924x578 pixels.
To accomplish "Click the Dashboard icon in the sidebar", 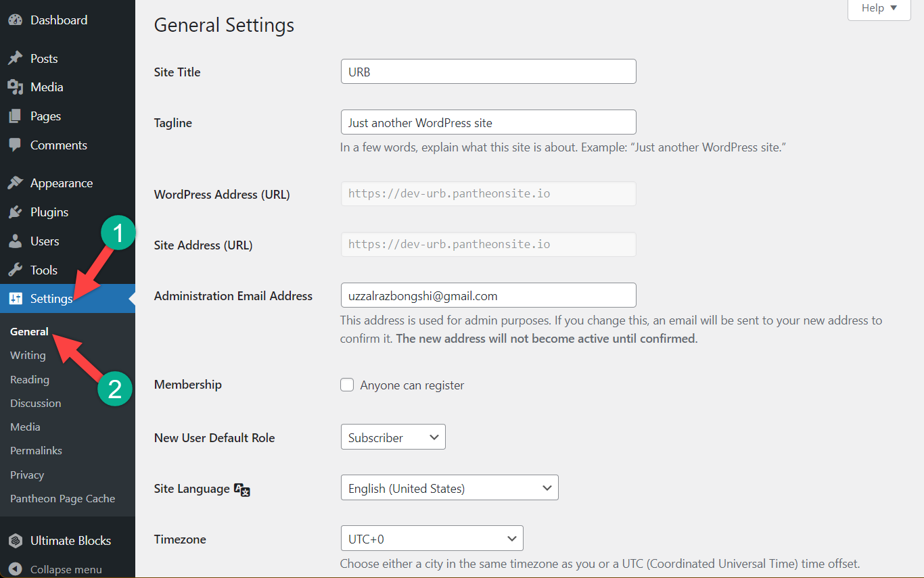I will click(15, 20).
